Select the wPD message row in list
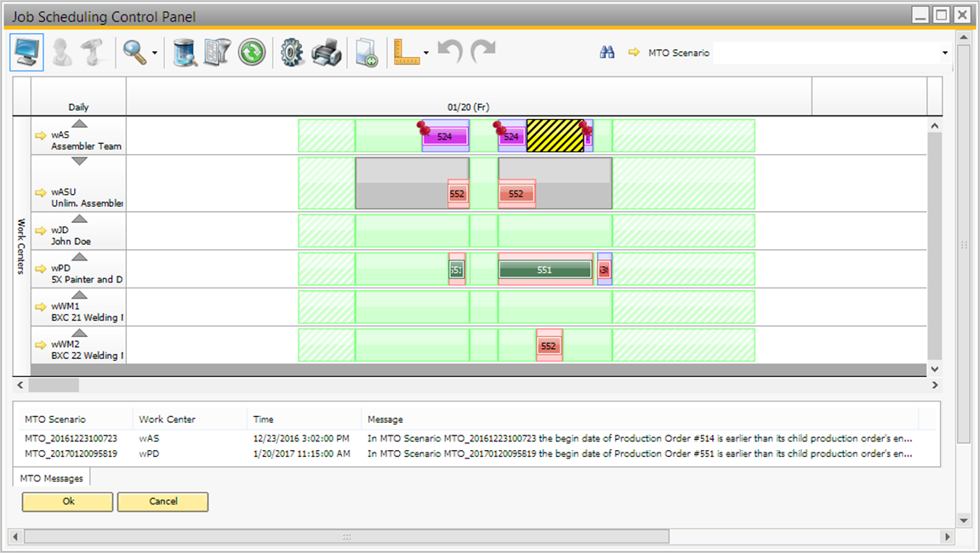 [468, 454]
